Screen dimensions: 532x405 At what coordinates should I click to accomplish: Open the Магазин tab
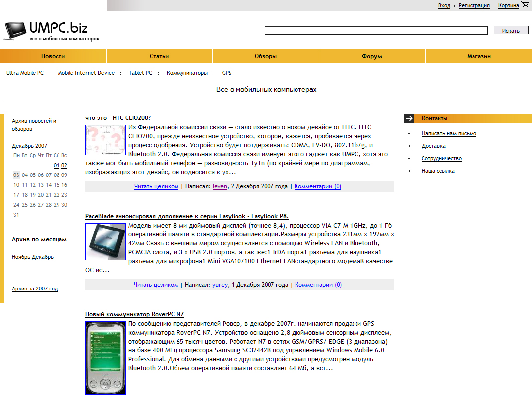(479, 57)
